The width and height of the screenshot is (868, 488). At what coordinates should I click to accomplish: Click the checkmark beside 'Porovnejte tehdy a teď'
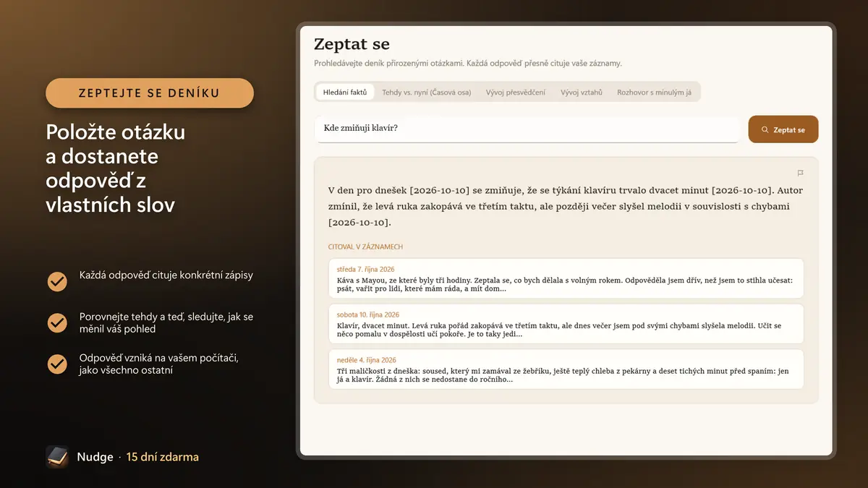pyautogui.click(x=57, y=322)
